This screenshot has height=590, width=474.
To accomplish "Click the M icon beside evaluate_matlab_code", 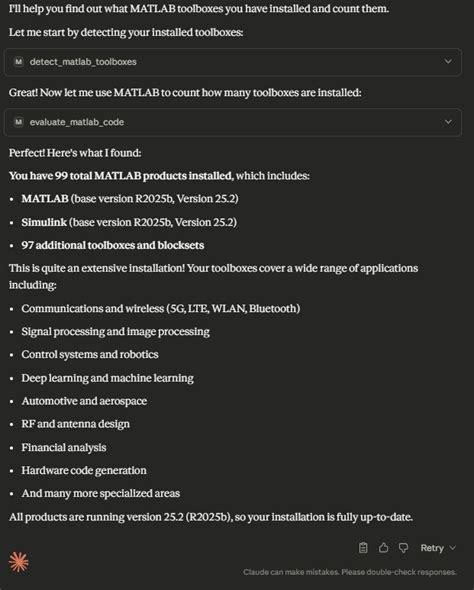I will point(19,122).
